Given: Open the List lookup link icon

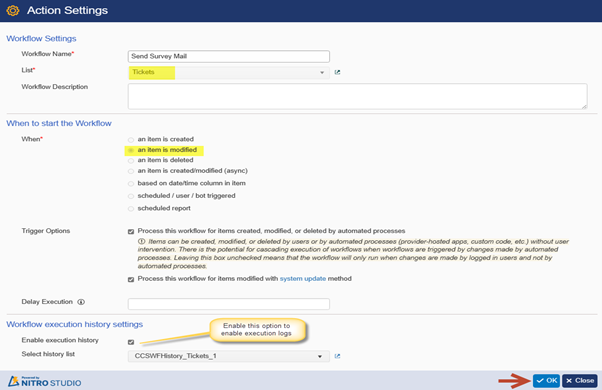Looking at the screenshot, I should pos(337,72).
